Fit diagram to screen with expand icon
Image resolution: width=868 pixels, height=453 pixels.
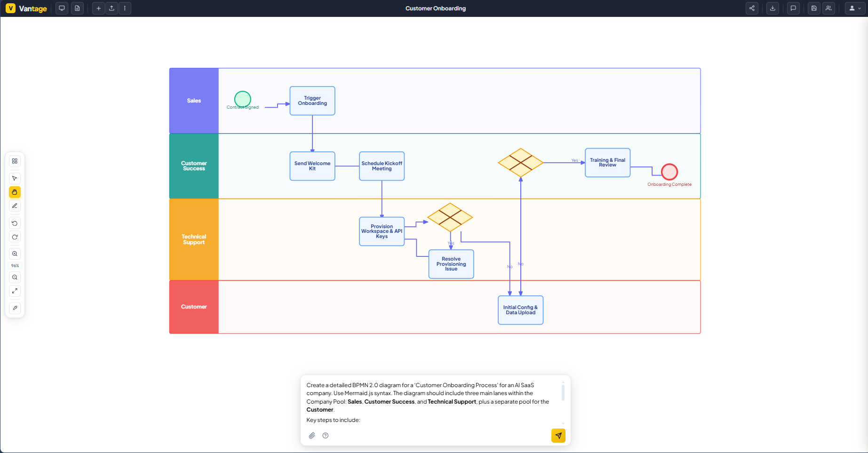pos(15,291)
